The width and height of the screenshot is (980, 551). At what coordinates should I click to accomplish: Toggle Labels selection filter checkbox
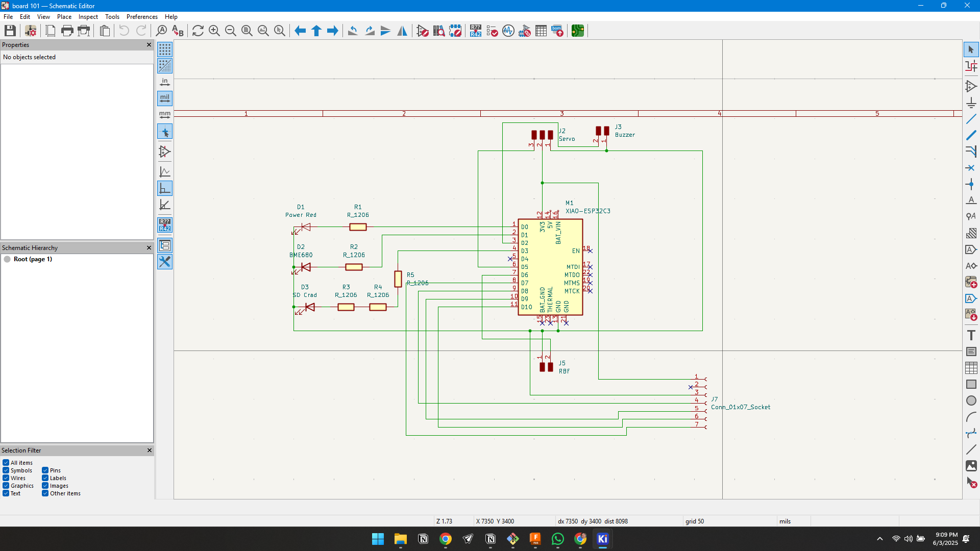[45, 478]
